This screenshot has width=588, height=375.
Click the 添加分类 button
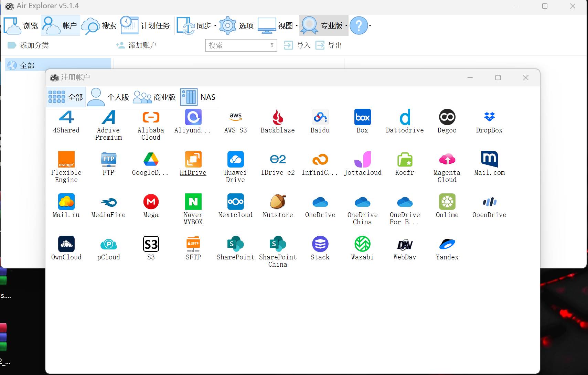click(x=28, y=45)
